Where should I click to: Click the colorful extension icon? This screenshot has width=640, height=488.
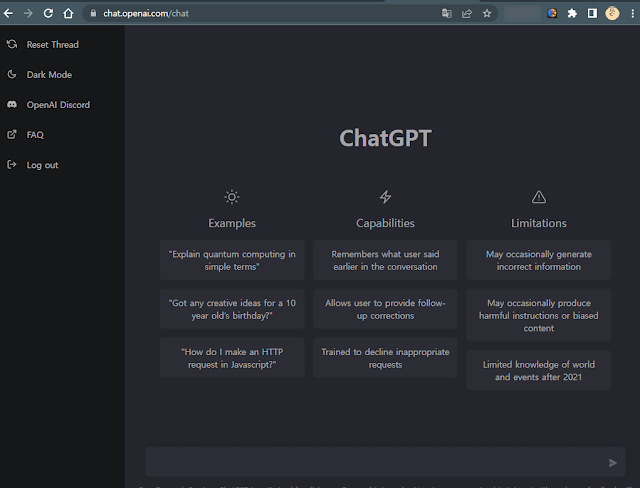552,13
